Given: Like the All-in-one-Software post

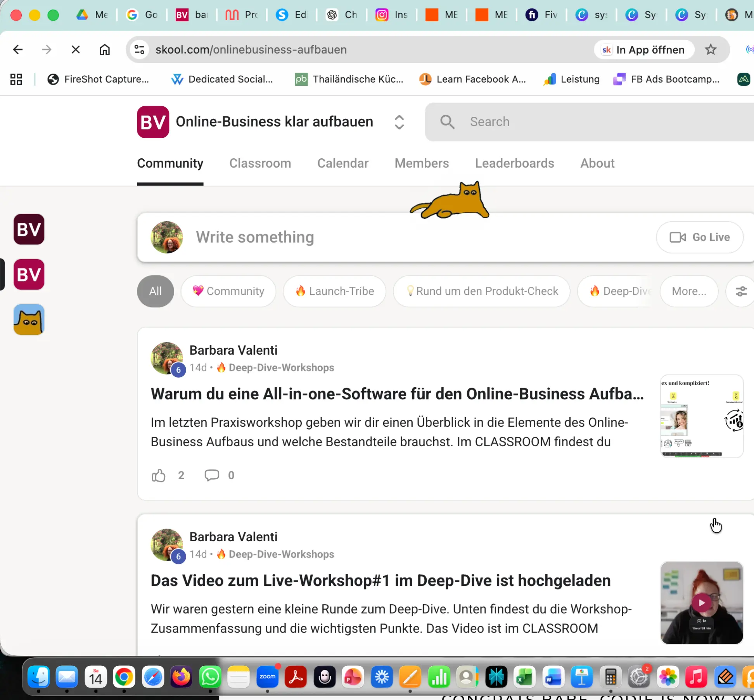Looking at the screenshot, I should (159, 475).
